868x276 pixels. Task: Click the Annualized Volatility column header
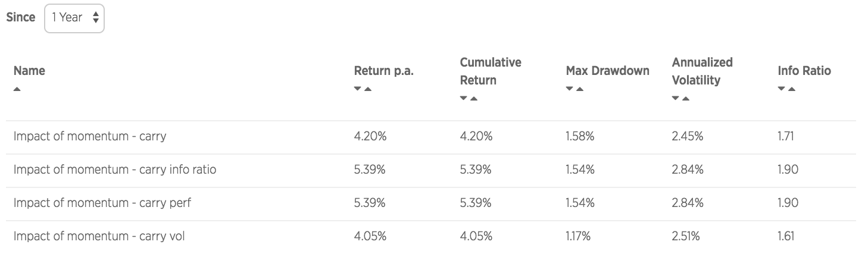coord(702,71)
